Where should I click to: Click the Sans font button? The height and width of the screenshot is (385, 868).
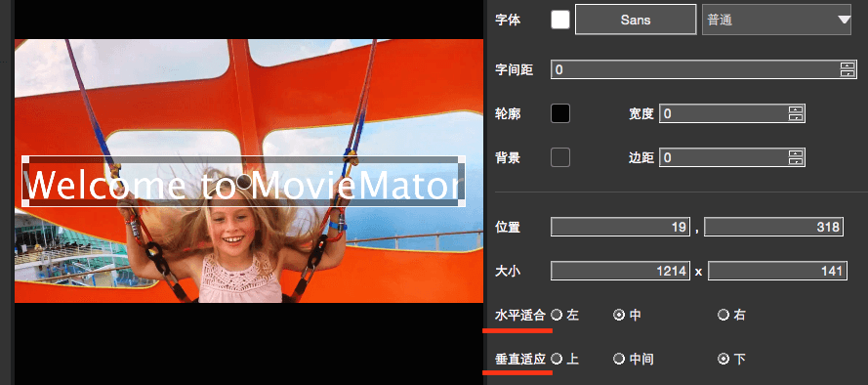point(636,20)
